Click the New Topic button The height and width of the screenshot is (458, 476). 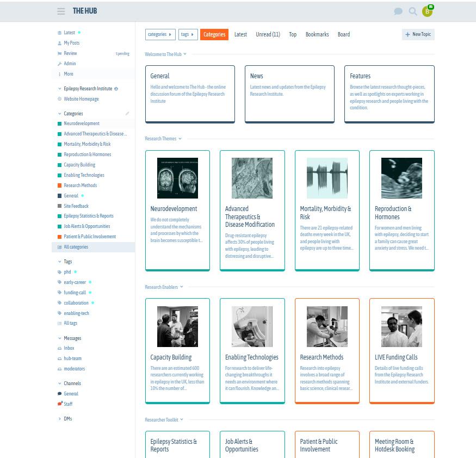pos(418,34)
